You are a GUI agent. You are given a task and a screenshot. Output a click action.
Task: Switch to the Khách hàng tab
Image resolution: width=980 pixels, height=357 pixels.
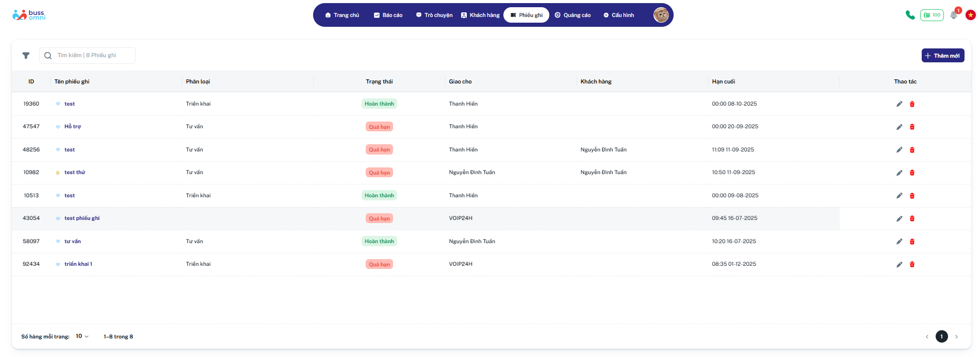click(x=480, y=15)
